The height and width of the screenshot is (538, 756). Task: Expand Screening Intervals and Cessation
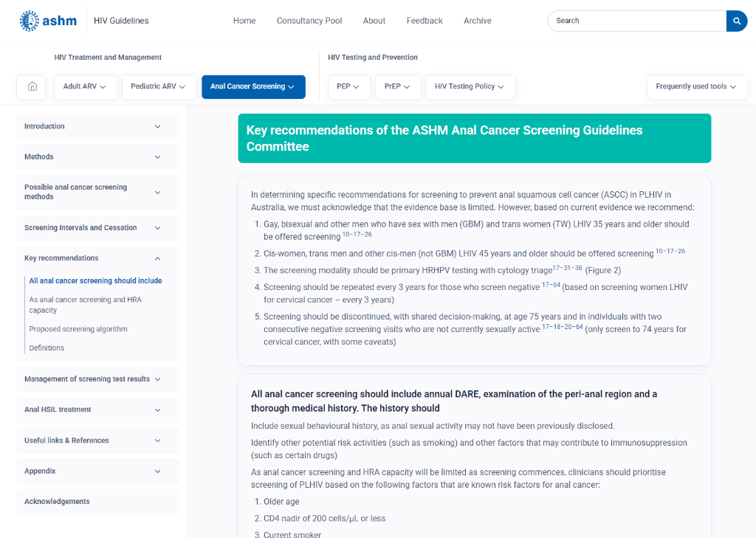coord(98,227)
